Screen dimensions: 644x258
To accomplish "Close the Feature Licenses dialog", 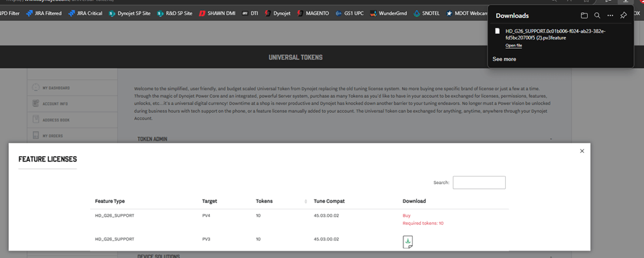I will (x=582, y=151).
